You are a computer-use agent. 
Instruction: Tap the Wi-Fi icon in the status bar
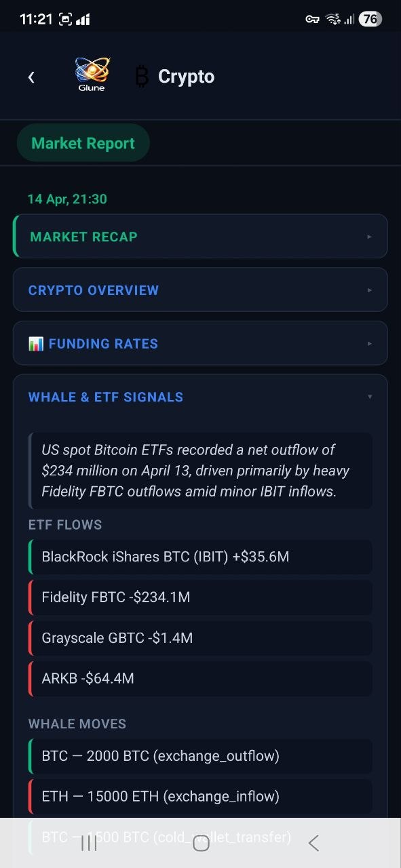(332, 18)
